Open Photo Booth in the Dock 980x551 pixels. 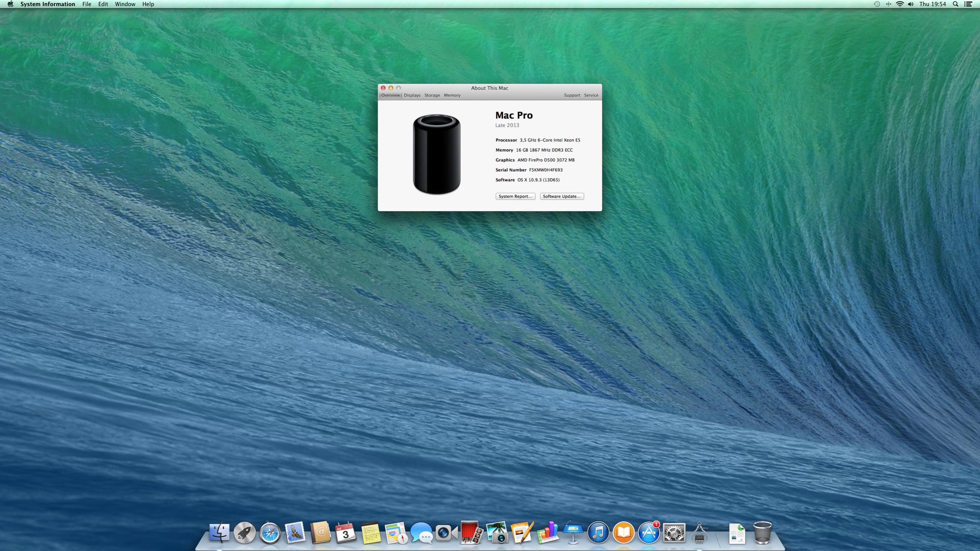(x=472, y=532)
